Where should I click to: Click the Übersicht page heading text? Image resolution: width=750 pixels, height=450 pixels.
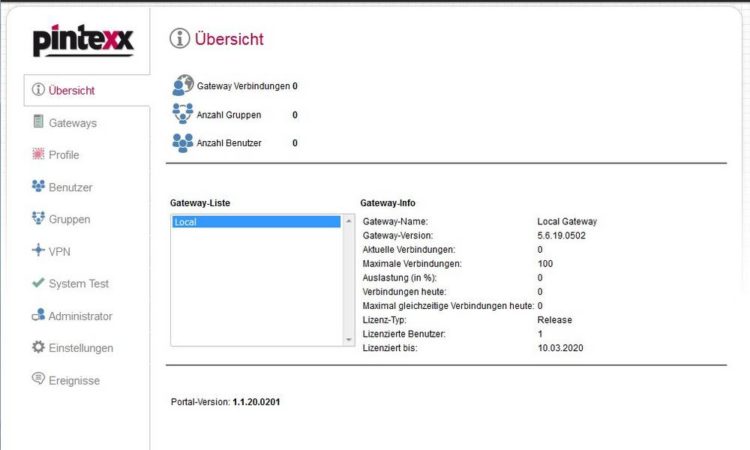point(229,39)
